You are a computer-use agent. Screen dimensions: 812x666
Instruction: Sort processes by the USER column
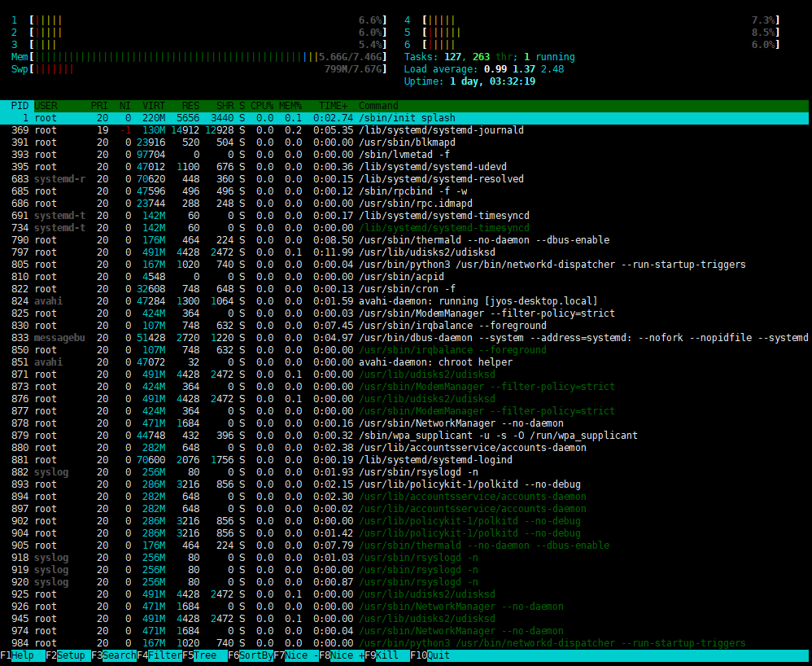[49, 105]
